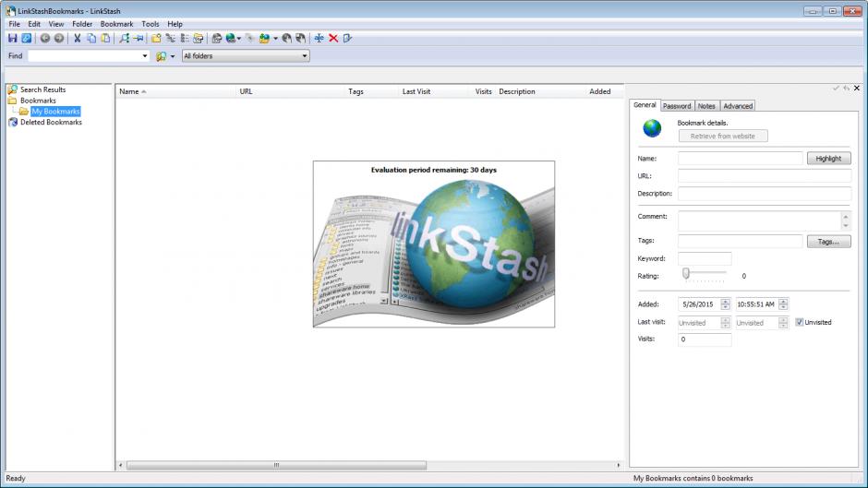Click the Added time spinner
The image size is (868, 488).
[783, 304]
